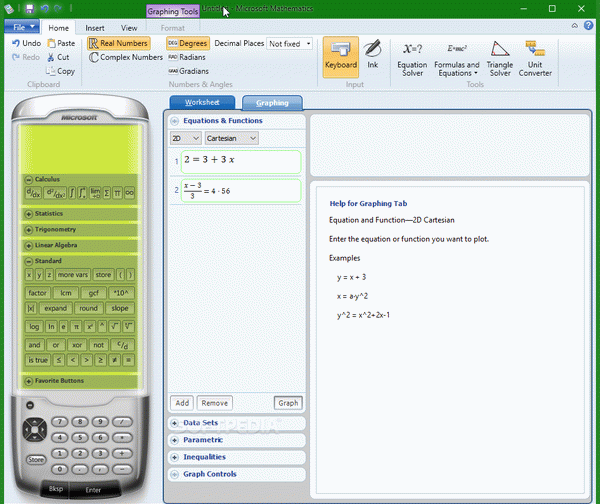
Task: Click the second equation input field
Action: tap(241, 191)
